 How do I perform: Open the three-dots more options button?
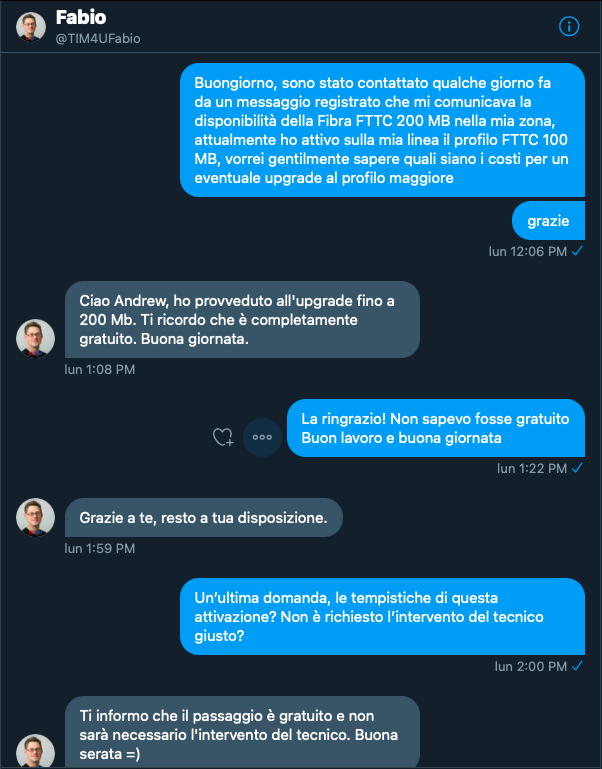click(262, 437)
